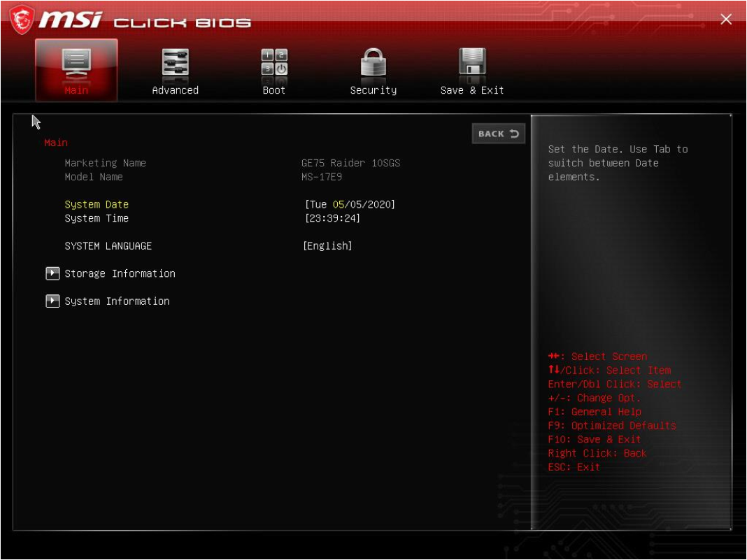Select the System Information arrow icon
This screenshot has height=560, width=747.
52,301
